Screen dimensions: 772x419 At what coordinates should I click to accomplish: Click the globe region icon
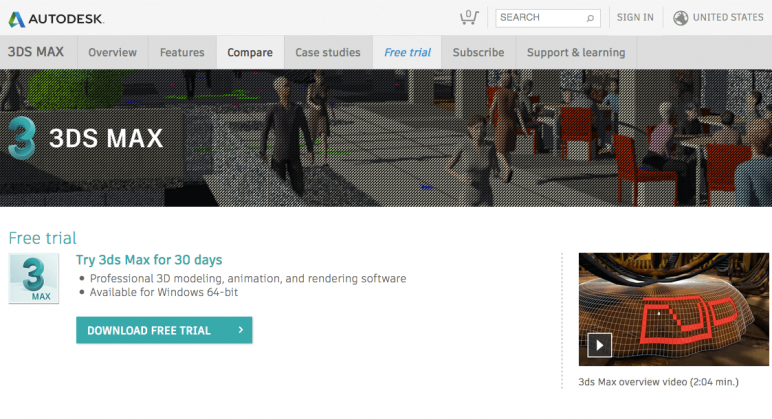680,18
